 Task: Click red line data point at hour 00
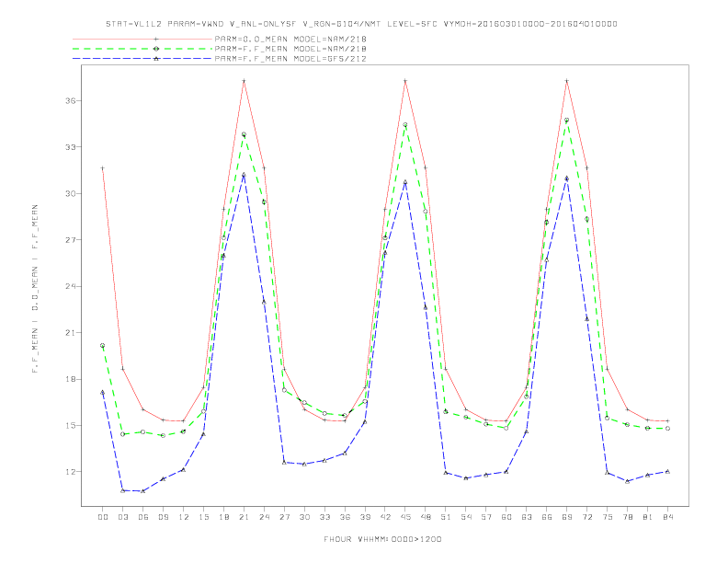tap(103, 168)
